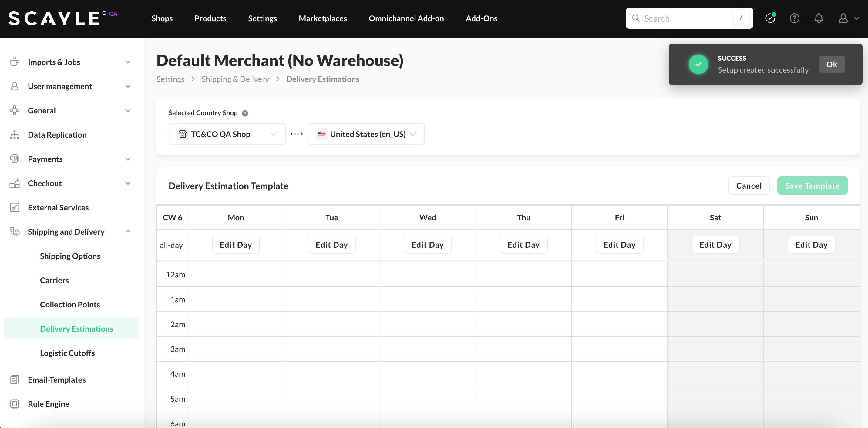
Task: Expand the Imports & Jobs section
Action: coord(128,62)
